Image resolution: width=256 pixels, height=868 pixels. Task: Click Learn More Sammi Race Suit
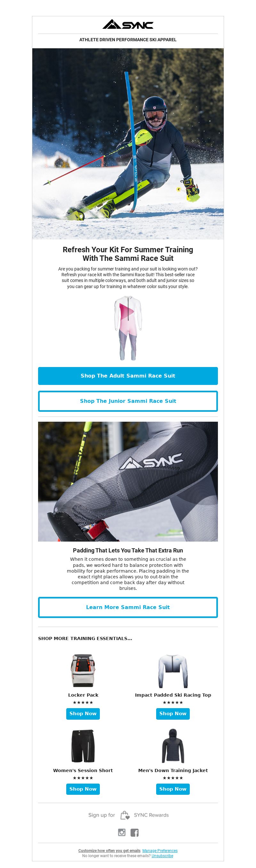pyautogui.click(x=128, y=607)
